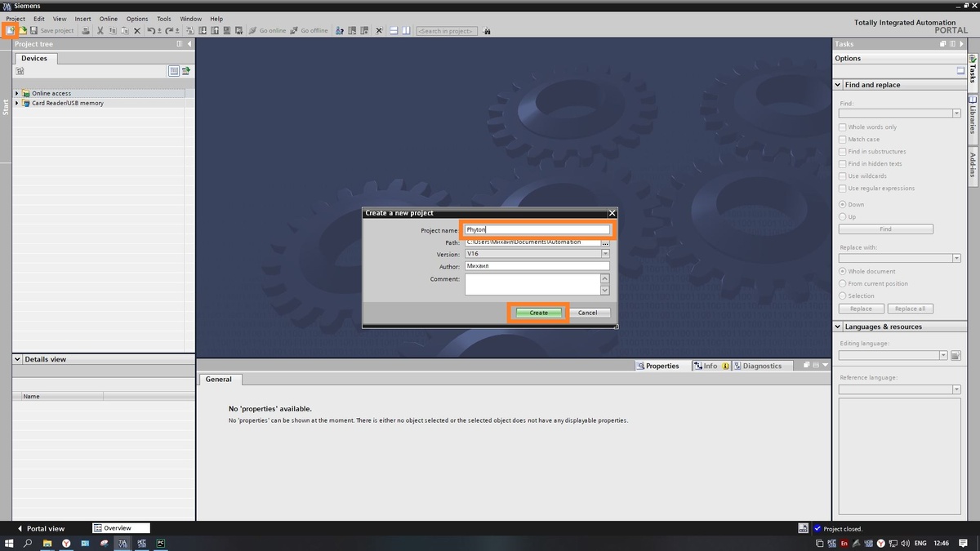The height and width of the screenshot is (551, 980).
Task: Click the split editor horizontally icon
Action: (394, 30)
